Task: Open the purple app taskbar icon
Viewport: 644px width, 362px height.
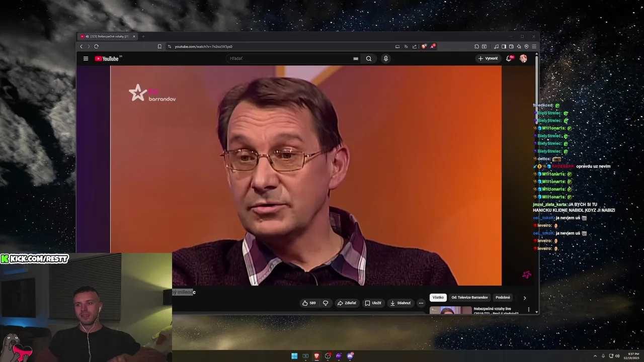Action: click(x=339, y=356)
